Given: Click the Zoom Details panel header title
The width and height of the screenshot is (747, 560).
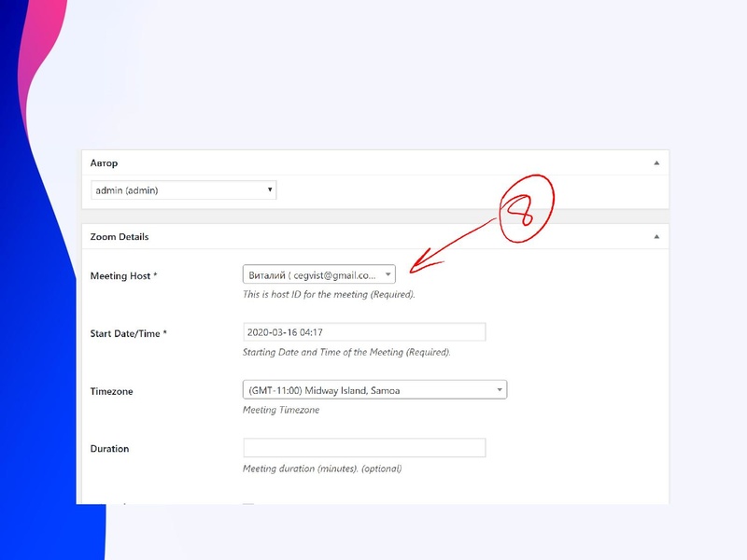Looking at the screenshot, I should [x=120, y=237].
